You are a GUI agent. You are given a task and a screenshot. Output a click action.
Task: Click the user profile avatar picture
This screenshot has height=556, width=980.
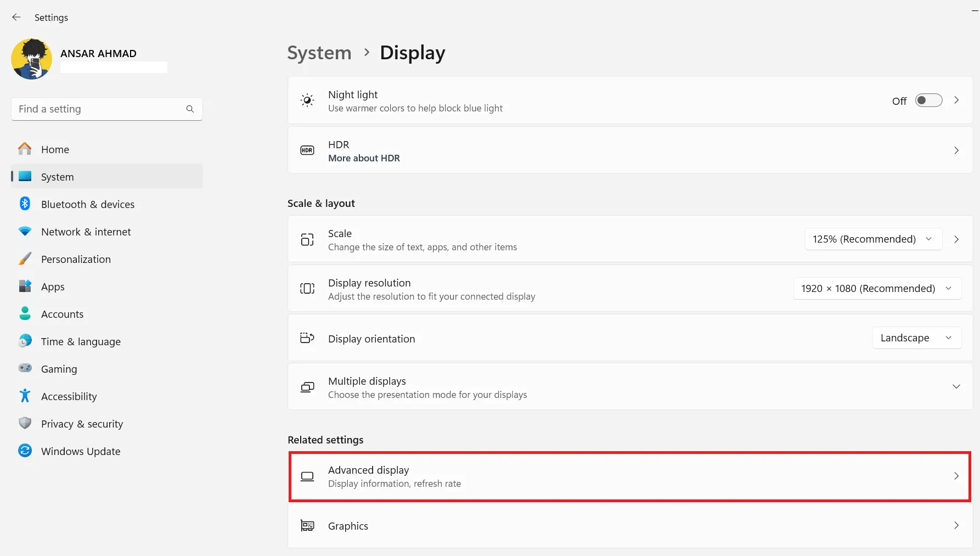[32, 59]
